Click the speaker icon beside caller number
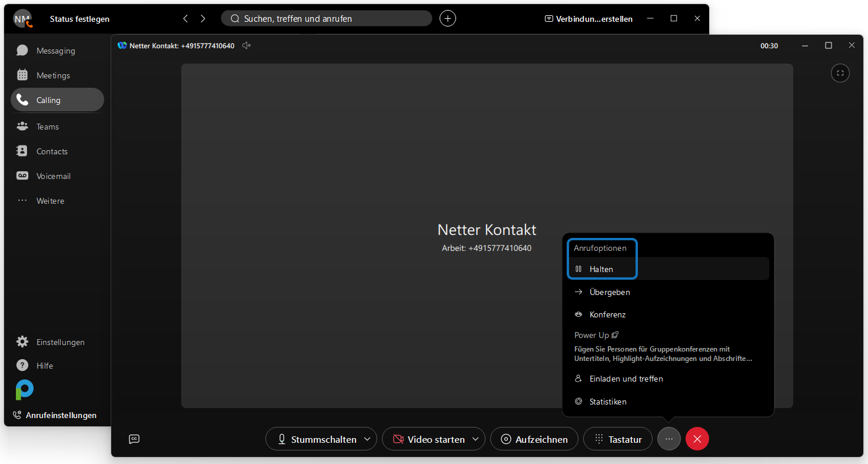Viewport: 868px width, 464px height. point(247,46)
